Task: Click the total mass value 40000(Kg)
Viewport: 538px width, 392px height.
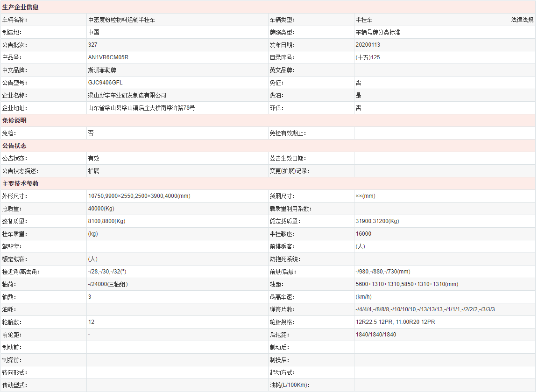Action: (x=101, y=209)
